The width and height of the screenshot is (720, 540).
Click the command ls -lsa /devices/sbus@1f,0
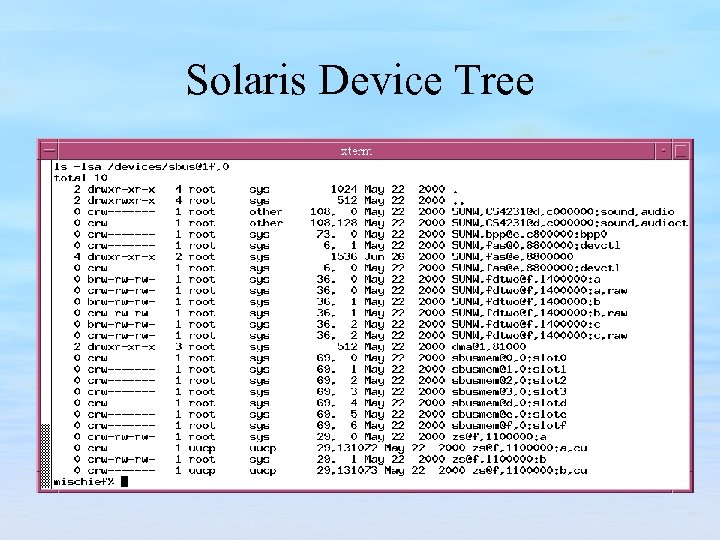coord(141,166)
